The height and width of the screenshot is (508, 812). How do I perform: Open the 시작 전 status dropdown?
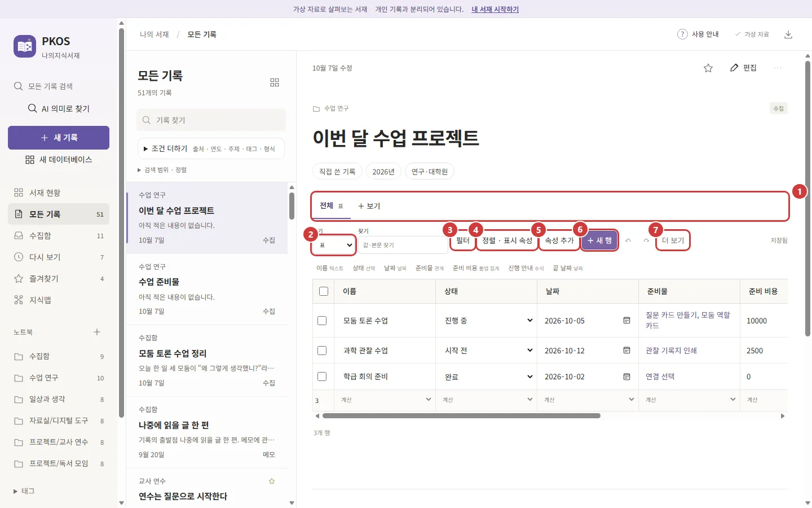pyautogui.click(x=488, y=351)
